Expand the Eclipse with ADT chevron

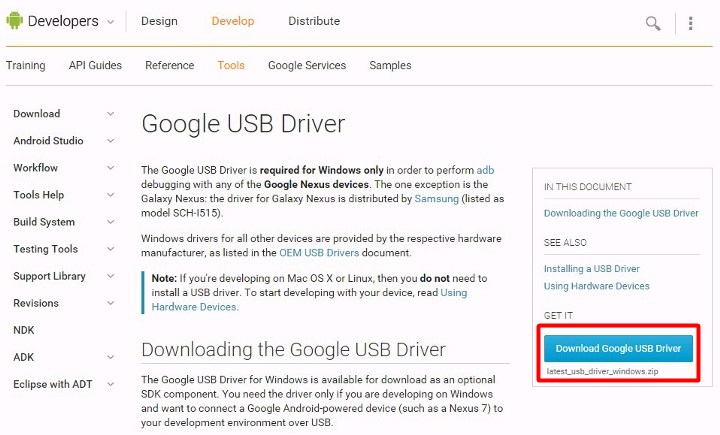111,384
